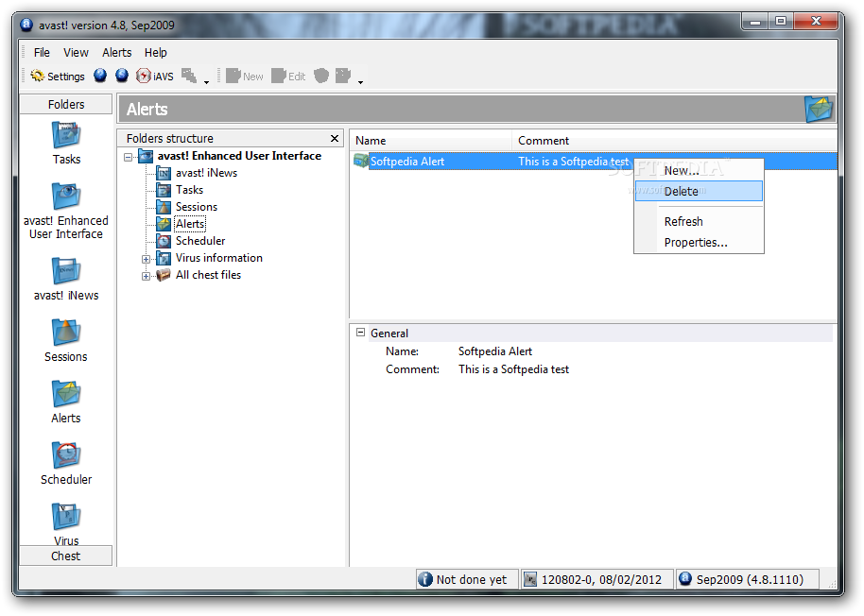This screenshot has width=864, height=616.
Task: Select avast! Enhanced User Interface sidebar icon
Action: coord(66,211)
